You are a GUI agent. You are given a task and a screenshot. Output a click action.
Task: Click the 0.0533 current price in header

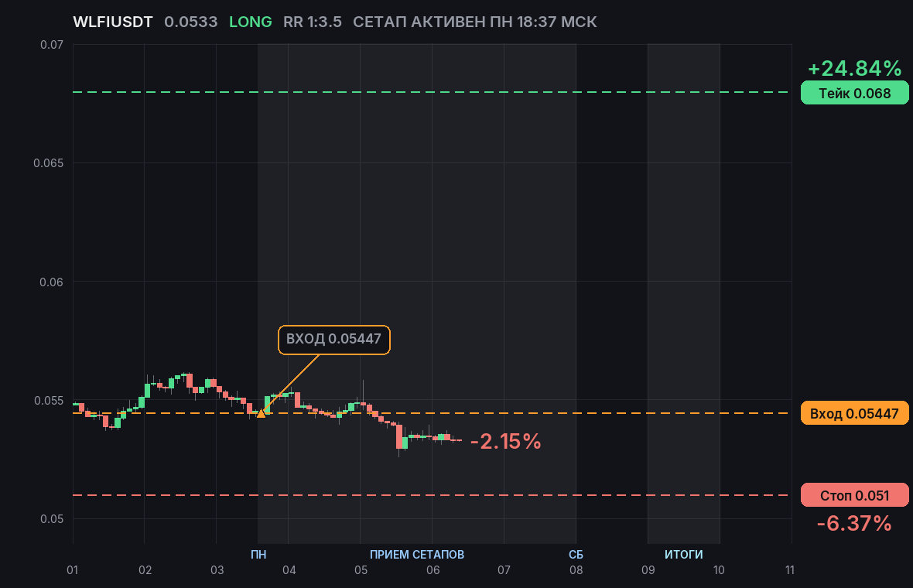click(x=191, y=22)
